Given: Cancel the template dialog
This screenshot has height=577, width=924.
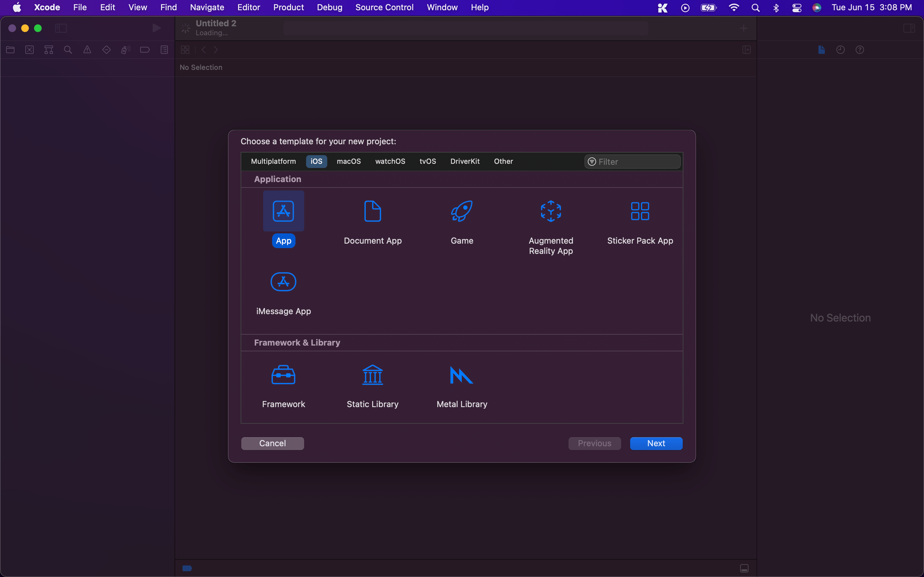Looking at the screenshot, I should (272, 443).
